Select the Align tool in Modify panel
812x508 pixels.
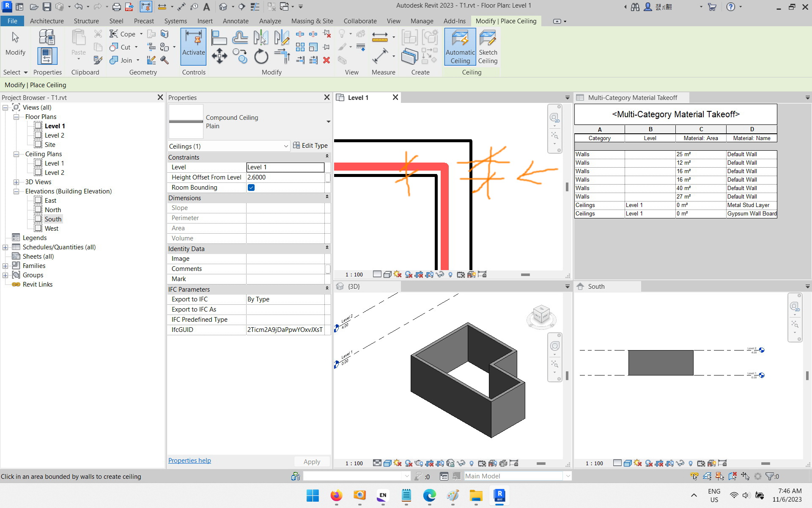point(219,37)
